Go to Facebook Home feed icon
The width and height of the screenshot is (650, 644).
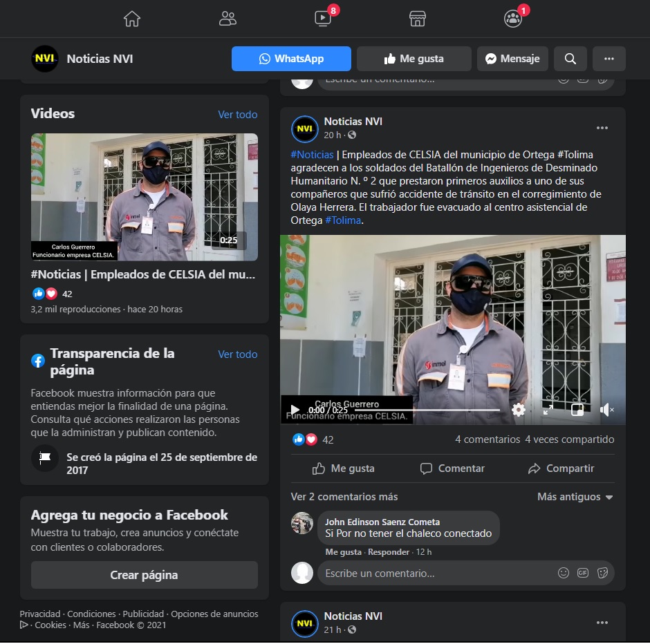tap(132, 19)
